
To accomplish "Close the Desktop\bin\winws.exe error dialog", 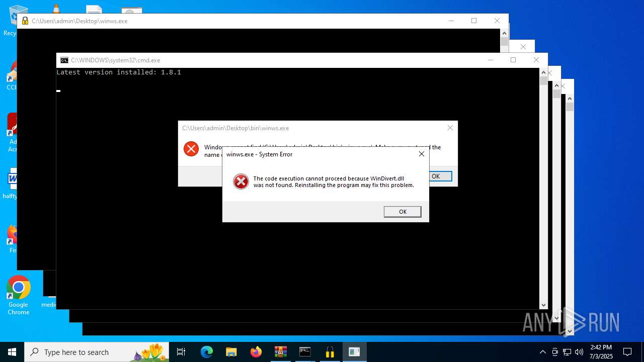I will 450,128.
